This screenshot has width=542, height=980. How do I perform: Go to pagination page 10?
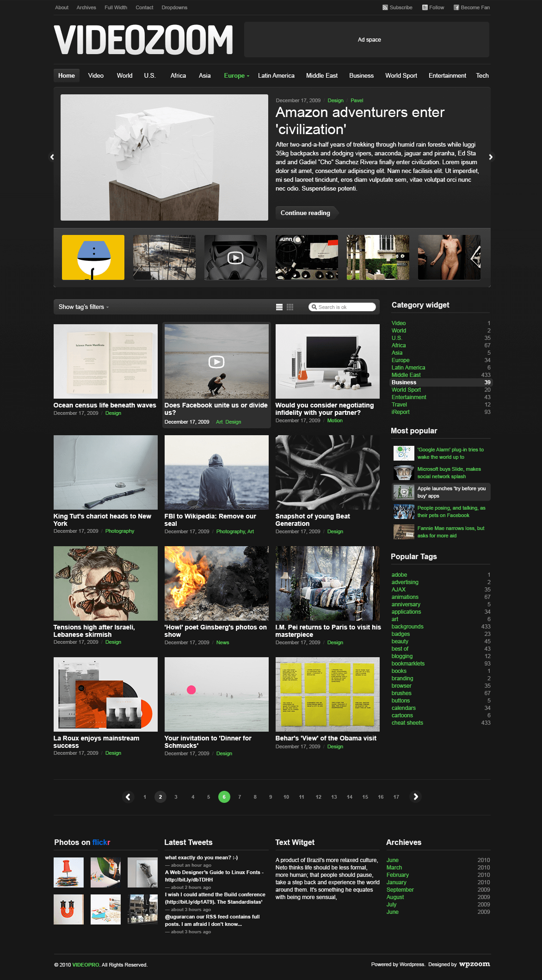pyautogui.click(x=286, y=797)
